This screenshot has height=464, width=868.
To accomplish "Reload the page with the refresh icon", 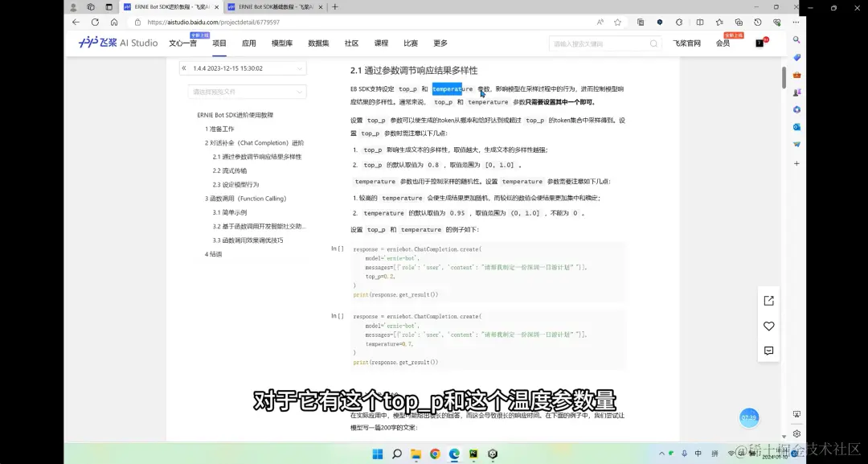I will click(95, 23).
